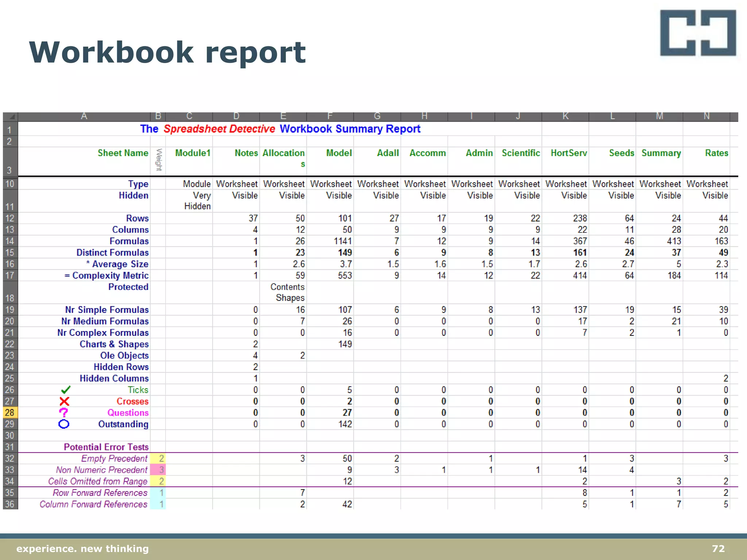Click the 'Notes' sheet name
Image resolution: width=747 pixels, height=560 pixels.
pyautogui.click(x=246, y=153)
